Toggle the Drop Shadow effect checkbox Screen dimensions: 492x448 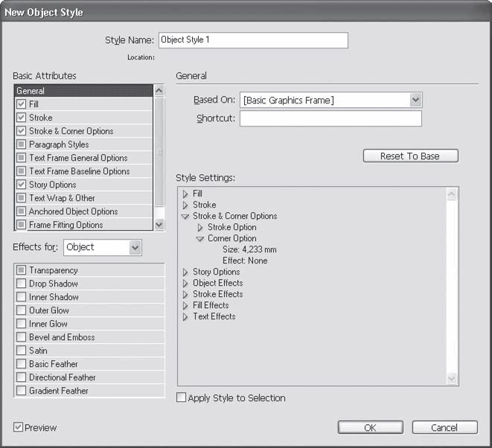click(x=21, y=284)
